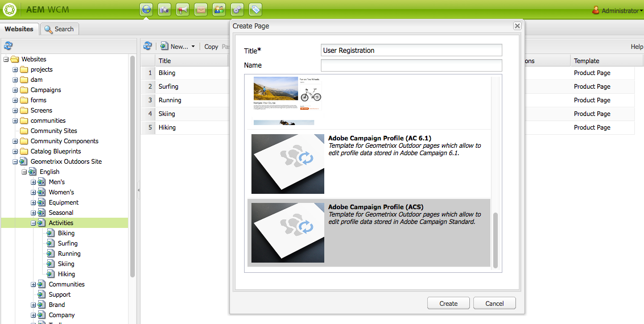Refresh the page list in toolbar
The height and width of the screenshot is (324, 644).
(x=147, y=46)
